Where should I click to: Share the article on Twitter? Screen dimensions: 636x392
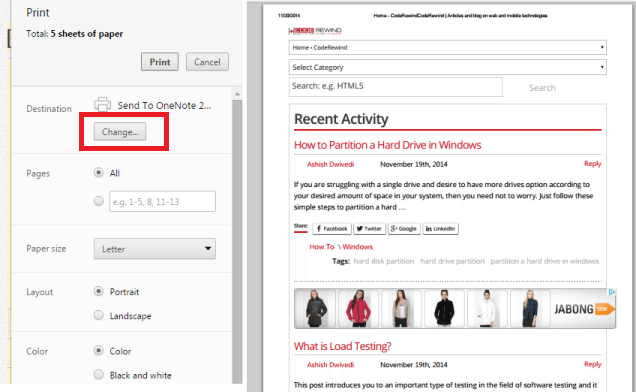369,228
